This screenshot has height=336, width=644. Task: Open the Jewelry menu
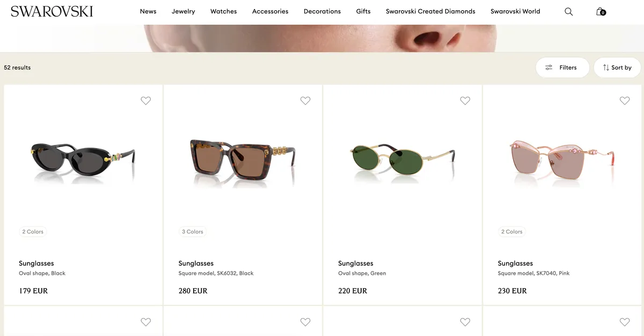point(184,11)
